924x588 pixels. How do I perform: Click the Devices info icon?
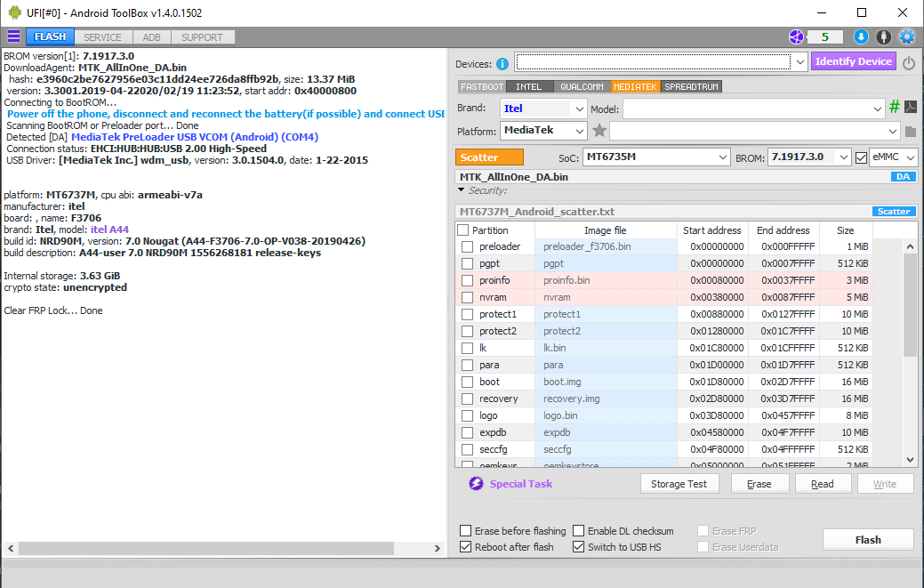click(502, 64)
